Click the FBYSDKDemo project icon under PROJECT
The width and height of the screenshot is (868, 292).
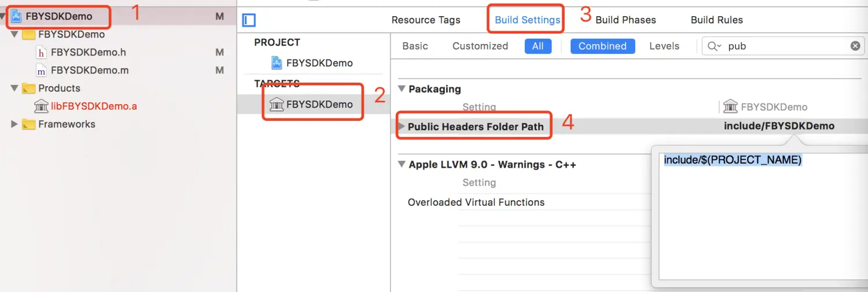277,63
